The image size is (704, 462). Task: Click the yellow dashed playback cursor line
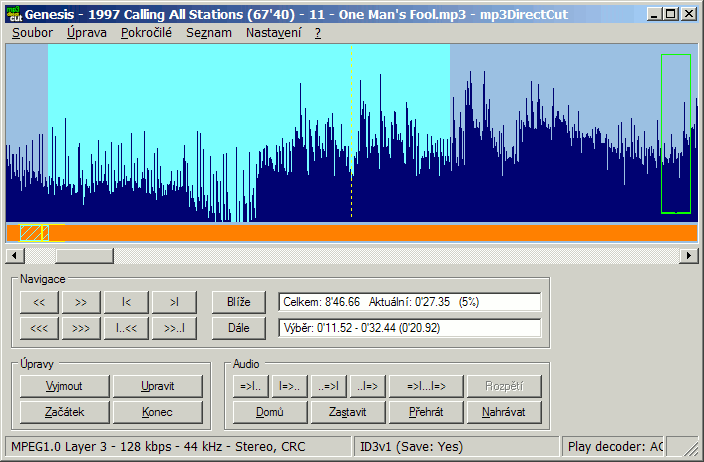click(352, 132)
